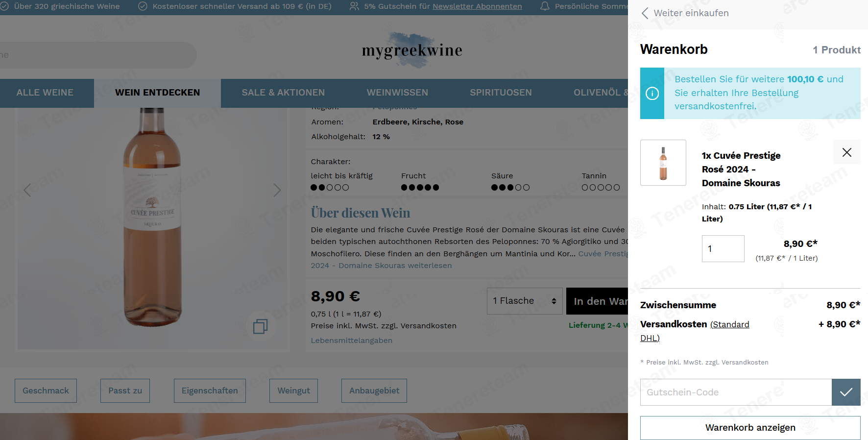Open the Lebensmittelangaben link
The height and width of the screenshot is (440, 868).
(351, 341)
